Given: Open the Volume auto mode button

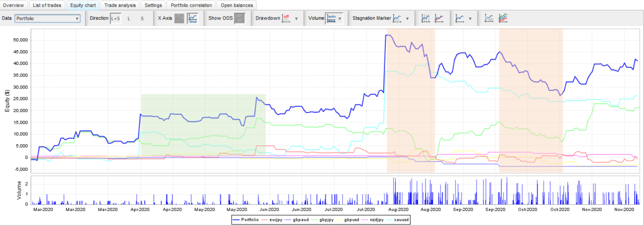Looking at the screenshot, I should tap(331, 18).
